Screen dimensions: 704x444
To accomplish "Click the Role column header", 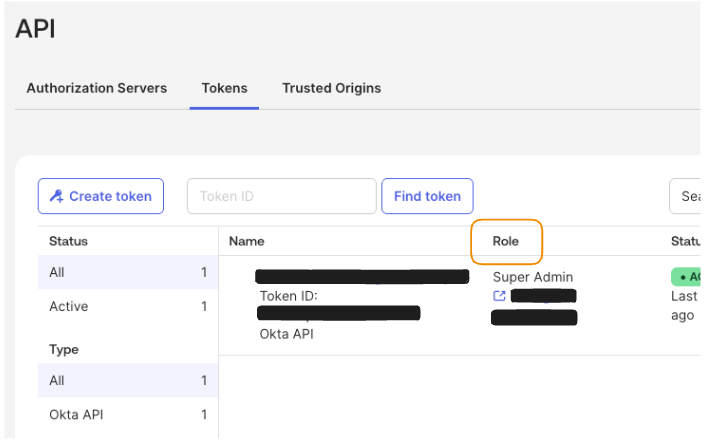I will coord(506,241).
